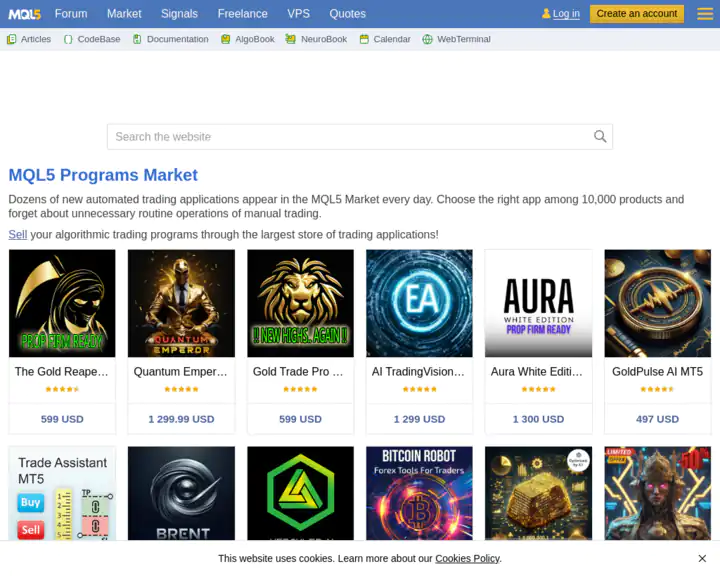720x576 pixels.
Task: Open the Forum menu item
Action: click(71, 14)
